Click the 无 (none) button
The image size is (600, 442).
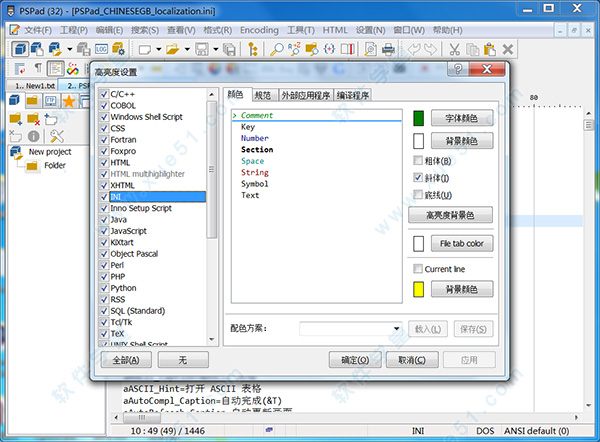tap(183, 360)
